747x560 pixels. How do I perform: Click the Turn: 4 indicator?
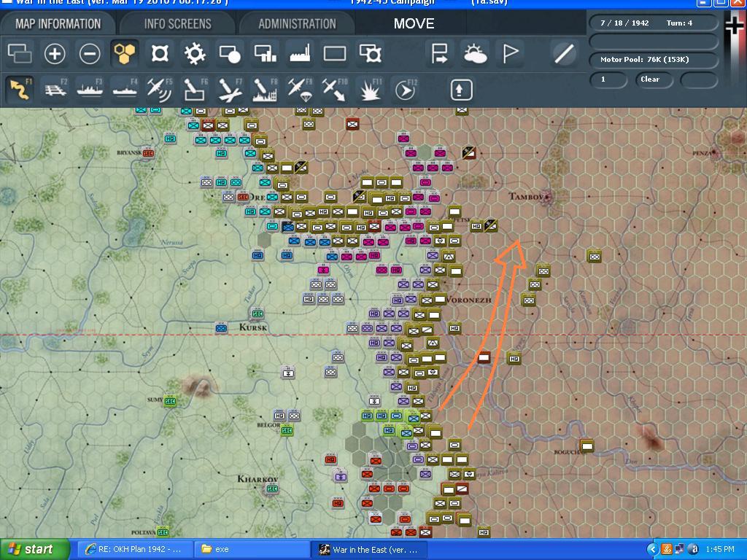(x=679, y=23)
